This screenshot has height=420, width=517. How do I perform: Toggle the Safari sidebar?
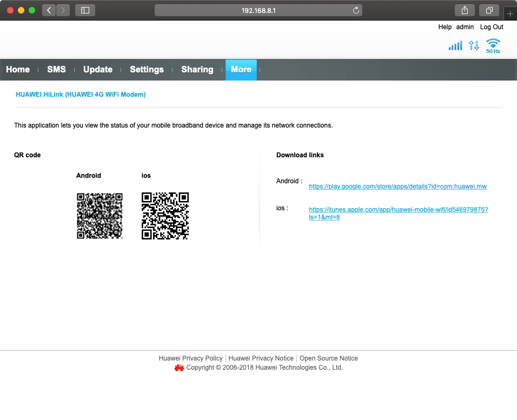point(85,10)
